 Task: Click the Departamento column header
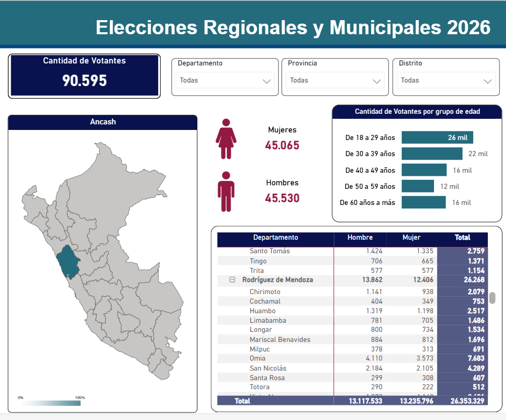[275, 238]
